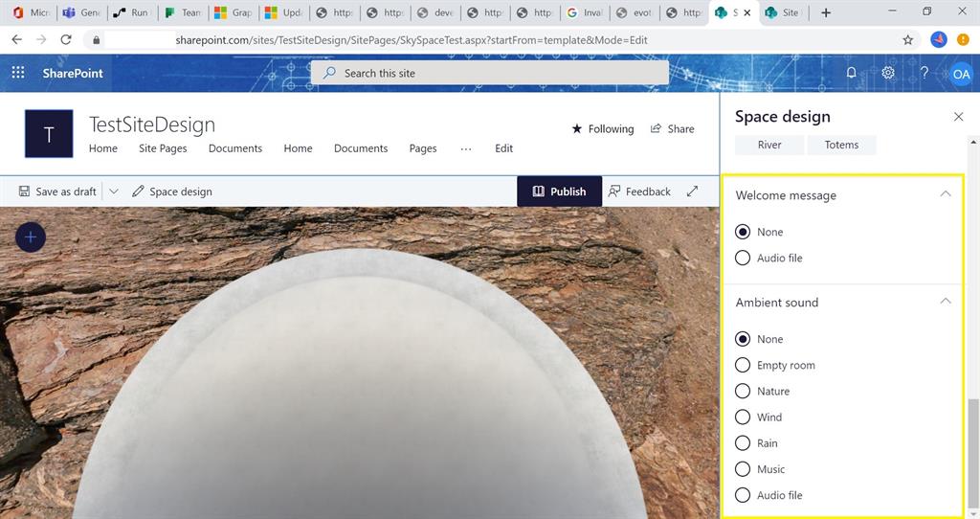Bookmark this page with the star icon
The image size is (980, 519).
coord(907,40)
